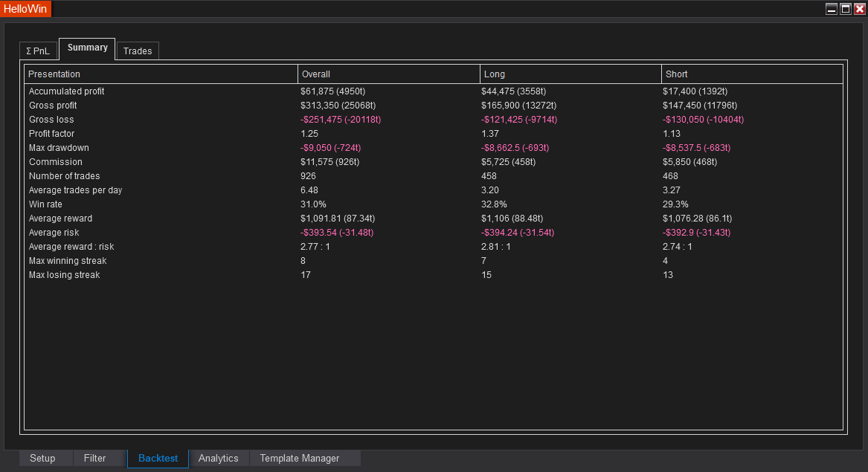Select the Average reward row label
Viewport: 868px width, 472px height.
coord(60,218)
